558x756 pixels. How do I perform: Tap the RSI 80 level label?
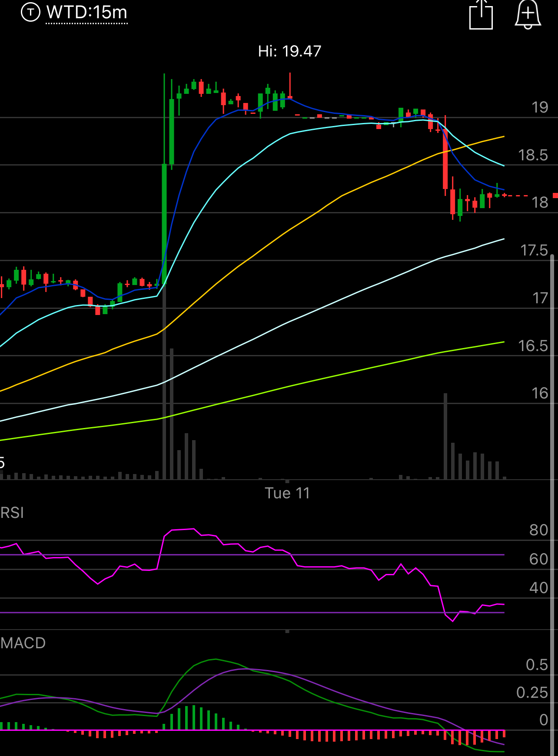pyautogui.click(x=539, y=530)
